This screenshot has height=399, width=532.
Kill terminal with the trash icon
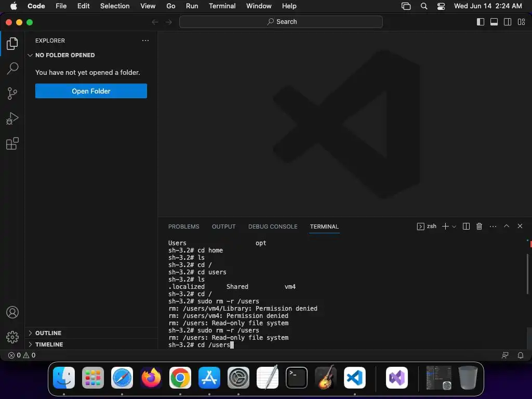pos(479,227)
